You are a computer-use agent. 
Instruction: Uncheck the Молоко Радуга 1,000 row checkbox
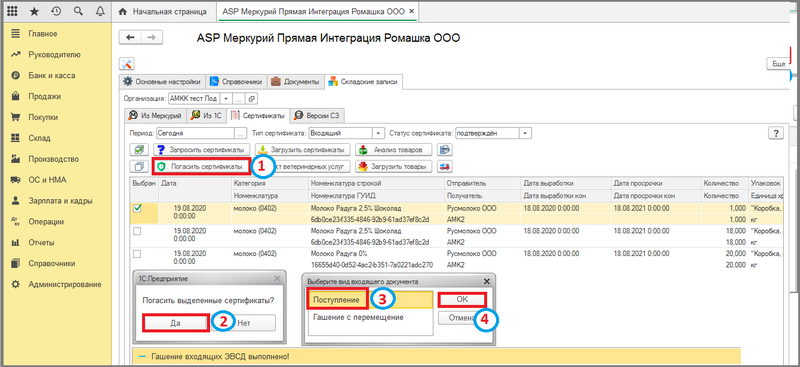[x=137, y=208]
